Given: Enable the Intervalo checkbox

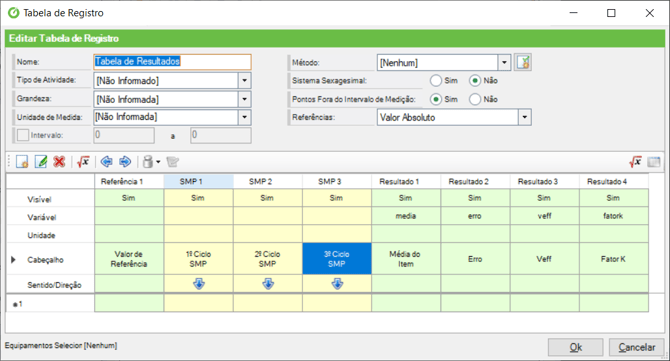Looking at the screenshot, I should coord(23,135).
